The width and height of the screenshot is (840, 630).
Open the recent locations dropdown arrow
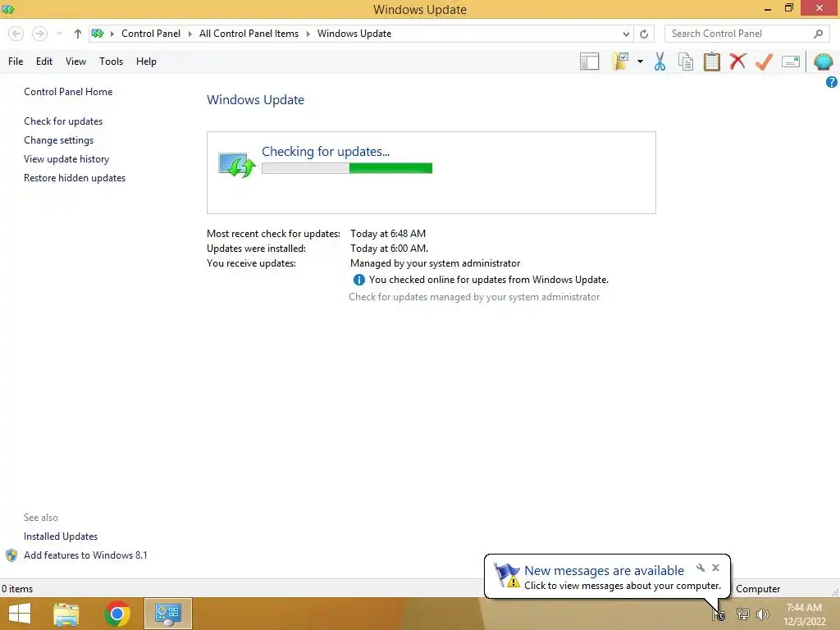[x=59, y=34]
